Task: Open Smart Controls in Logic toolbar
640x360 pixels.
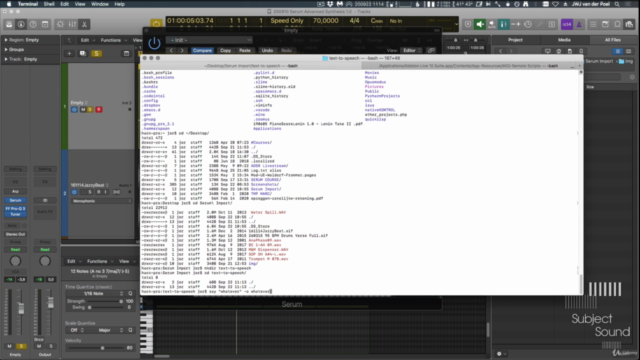Action: click(60, 24)
